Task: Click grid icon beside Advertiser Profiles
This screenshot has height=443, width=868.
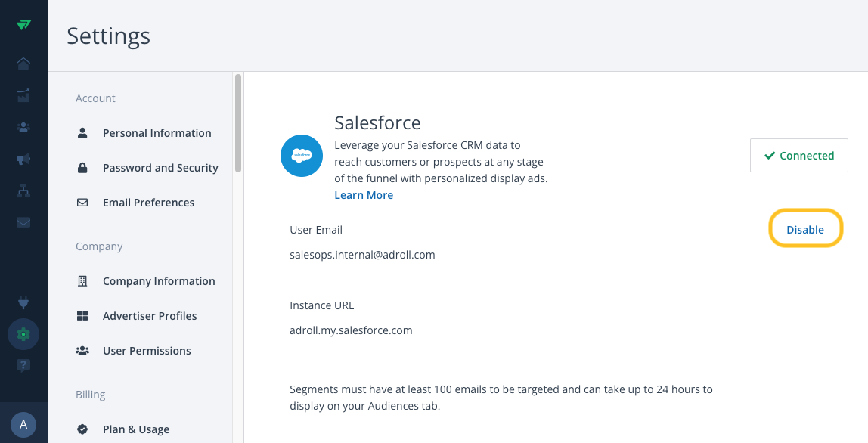Action: [82, 316]
